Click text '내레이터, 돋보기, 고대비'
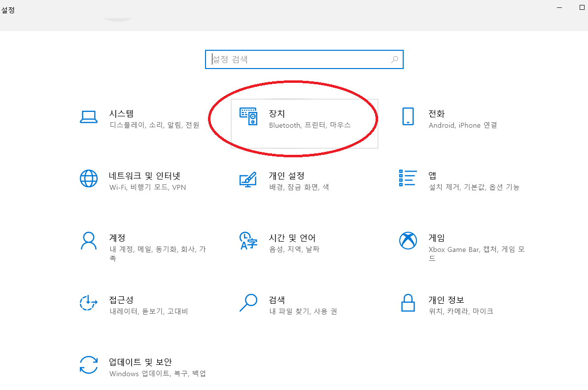 [x=148, y=311]
